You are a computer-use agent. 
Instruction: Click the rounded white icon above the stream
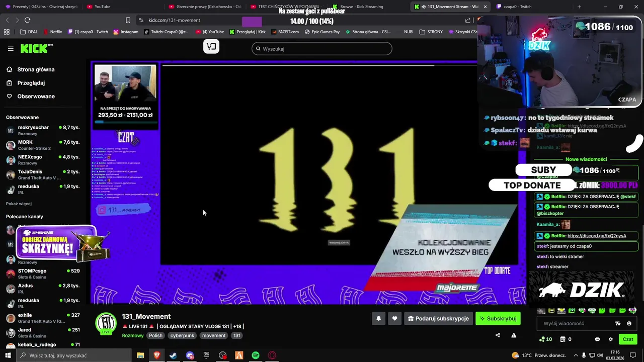pos(211,46)
